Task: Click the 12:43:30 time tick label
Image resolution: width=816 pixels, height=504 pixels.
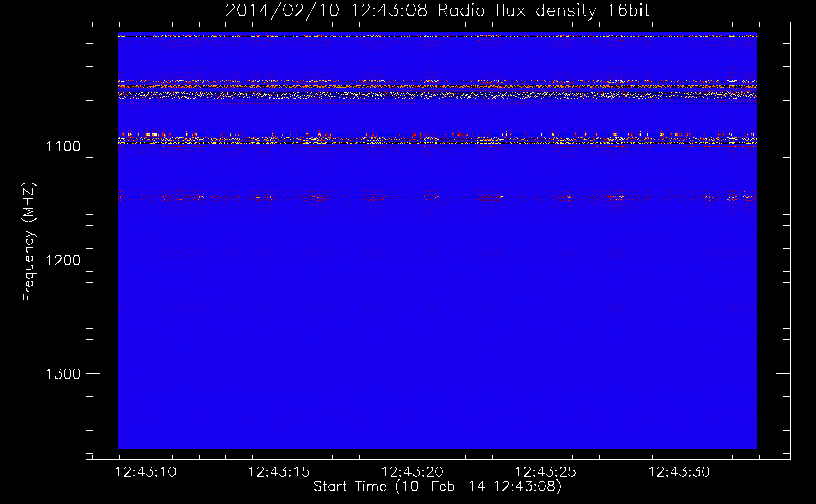Action: (x=679, y=472)
